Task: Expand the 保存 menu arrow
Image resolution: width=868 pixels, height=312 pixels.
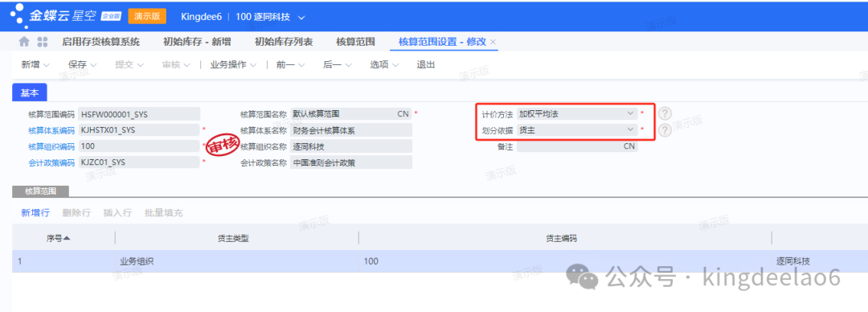Action: pos(93,65)
